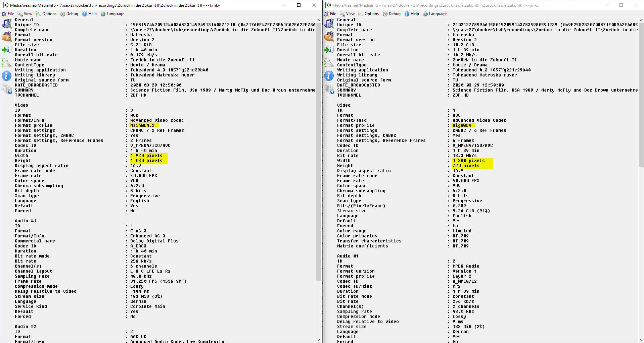Open File menu in right MediaInfo window
This screenshot has width=644, height=343.
click(330, 14)
